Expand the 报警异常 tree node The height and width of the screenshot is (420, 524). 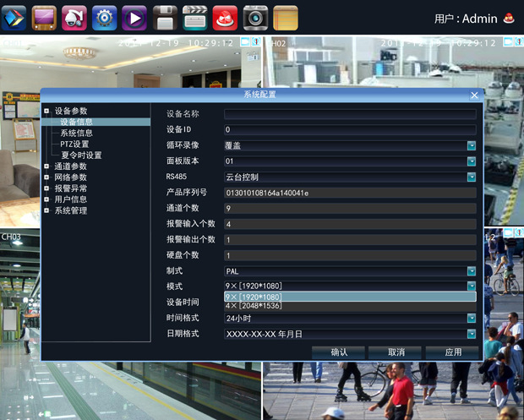click(x=46, y=188)
